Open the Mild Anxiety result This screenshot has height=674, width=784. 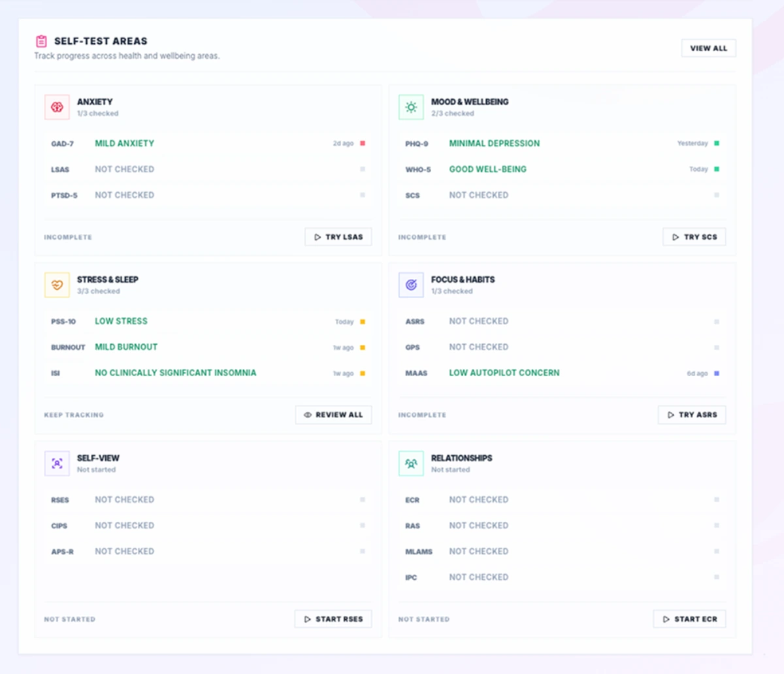point(125,143)
